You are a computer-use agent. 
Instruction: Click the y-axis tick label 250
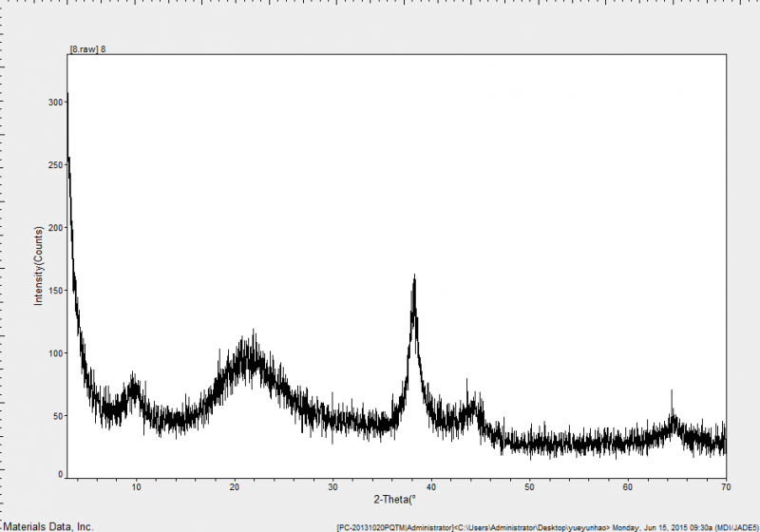coord(56,165)
